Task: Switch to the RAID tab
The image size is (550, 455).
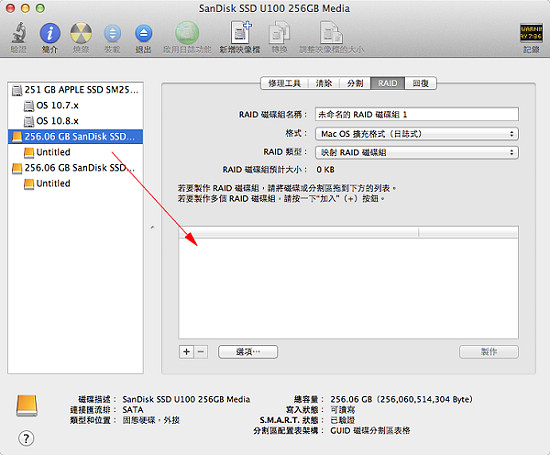Action: (x=387, y=83)
